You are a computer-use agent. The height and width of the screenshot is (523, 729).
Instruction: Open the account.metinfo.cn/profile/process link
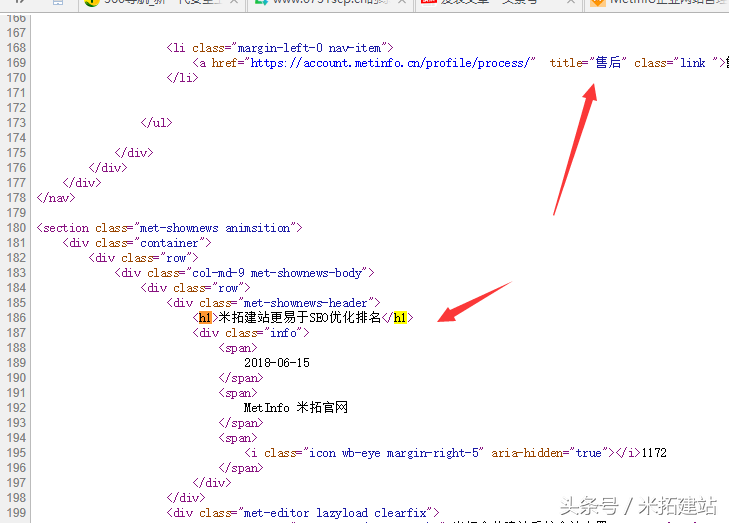[390, 63]
